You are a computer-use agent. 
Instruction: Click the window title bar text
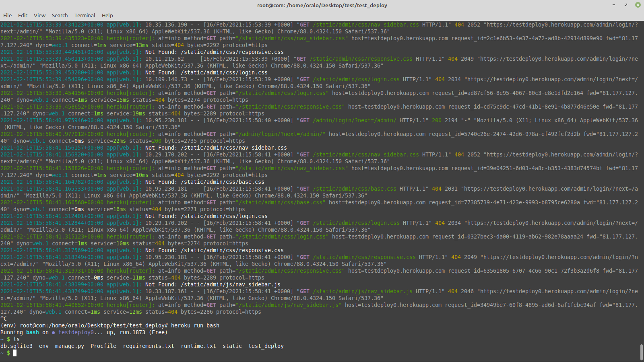pos(322,5)
